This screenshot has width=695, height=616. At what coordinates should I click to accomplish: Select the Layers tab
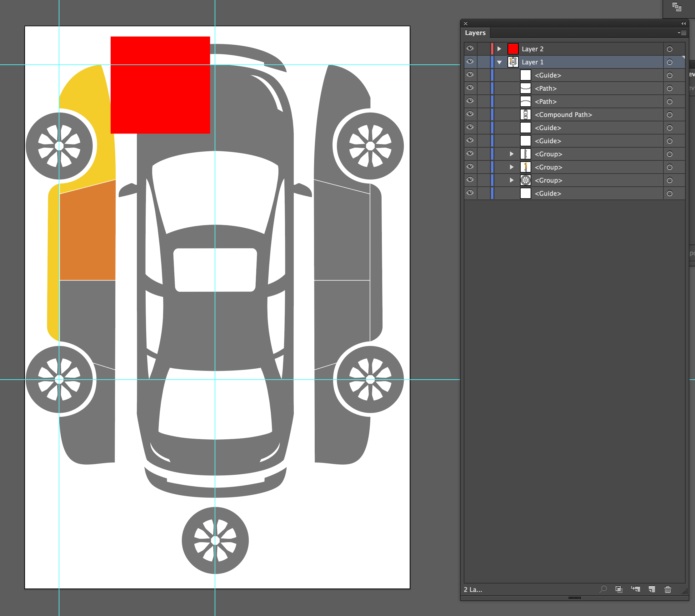click(475, 33)
